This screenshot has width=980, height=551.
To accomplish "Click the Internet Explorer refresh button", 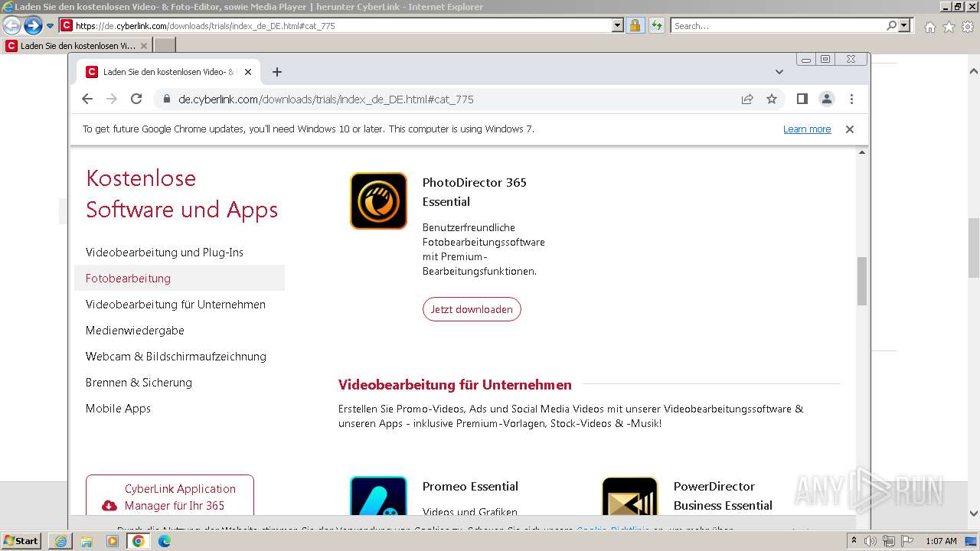I will [656, 26].
